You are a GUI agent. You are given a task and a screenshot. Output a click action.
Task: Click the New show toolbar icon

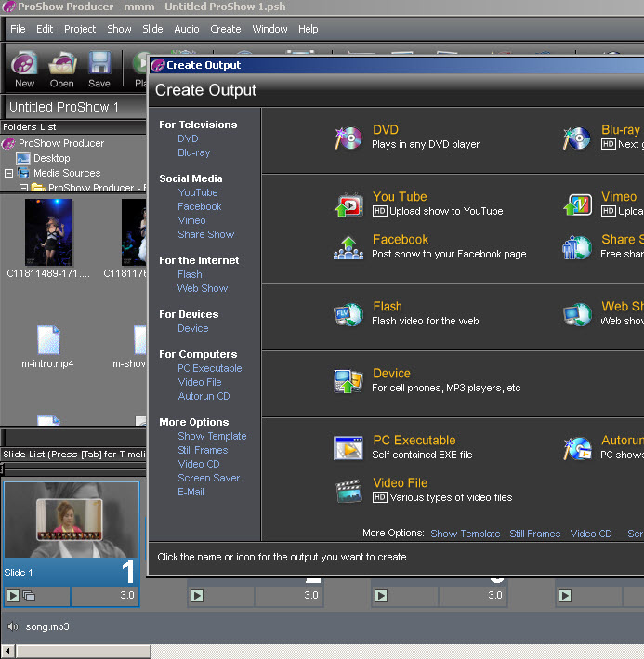24,64
